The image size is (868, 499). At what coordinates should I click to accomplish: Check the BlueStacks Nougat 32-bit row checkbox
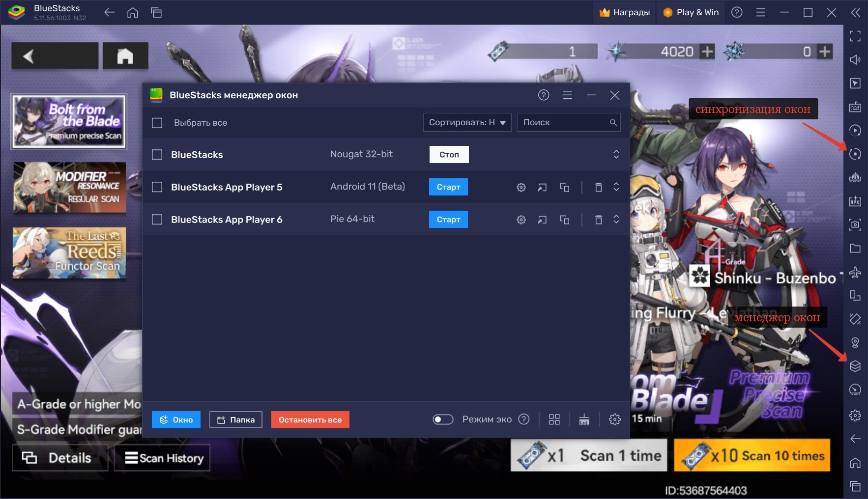[x=157, y=155]
